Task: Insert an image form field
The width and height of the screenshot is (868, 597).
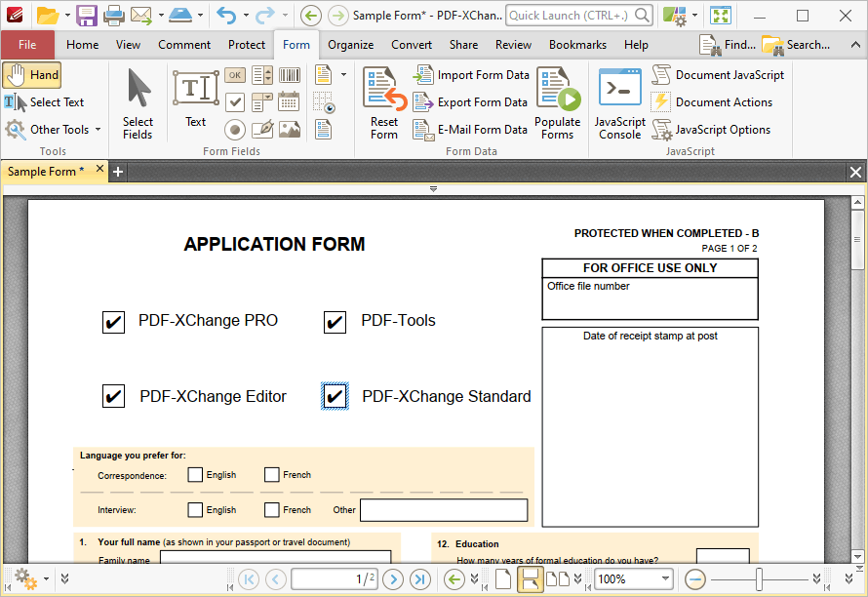Action: coord(290,130)
